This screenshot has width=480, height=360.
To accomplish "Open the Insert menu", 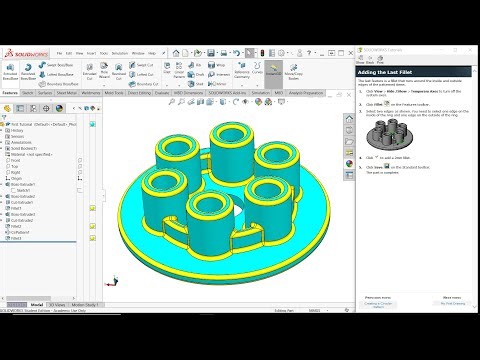I will tap(91, 53).
